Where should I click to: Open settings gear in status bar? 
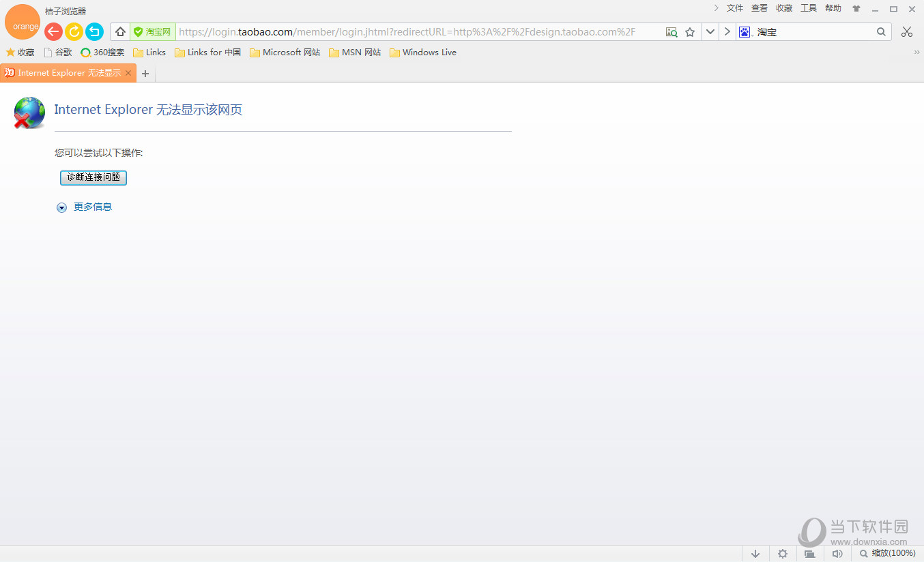[x=783, y=554]
